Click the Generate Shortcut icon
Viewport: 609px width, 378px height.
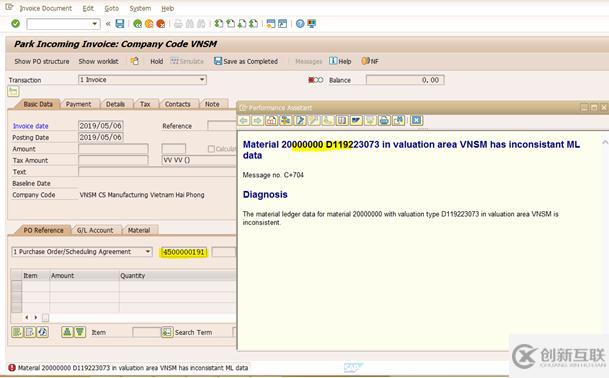[282, 24]
